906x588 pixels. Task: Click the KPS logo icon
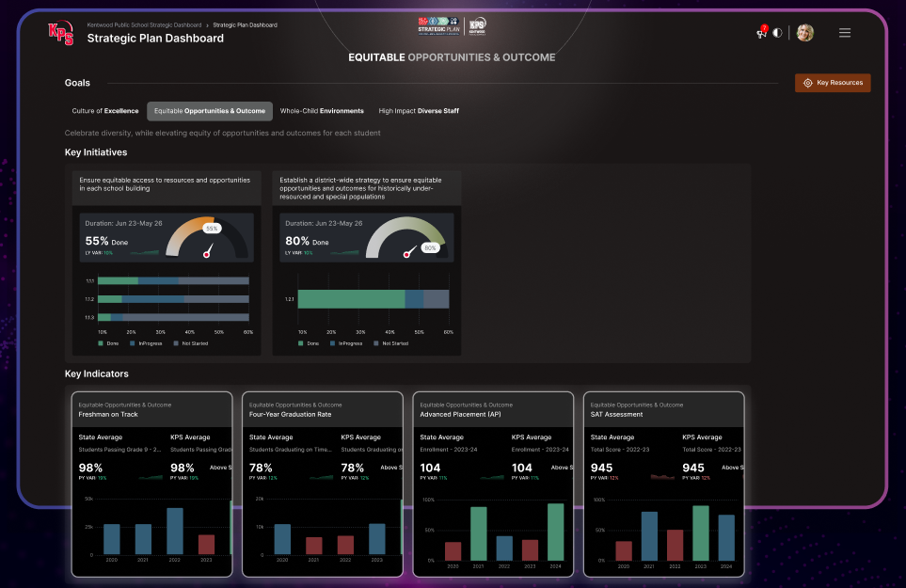click(60, 32)
